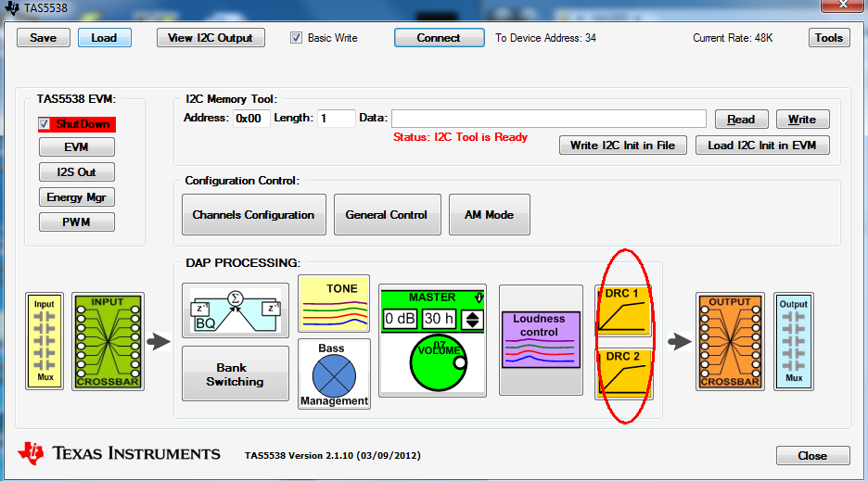The height and width of the screenshot is (481, 868).
Task: Open the BQ biquad filter block
Action: coord(236,310)
